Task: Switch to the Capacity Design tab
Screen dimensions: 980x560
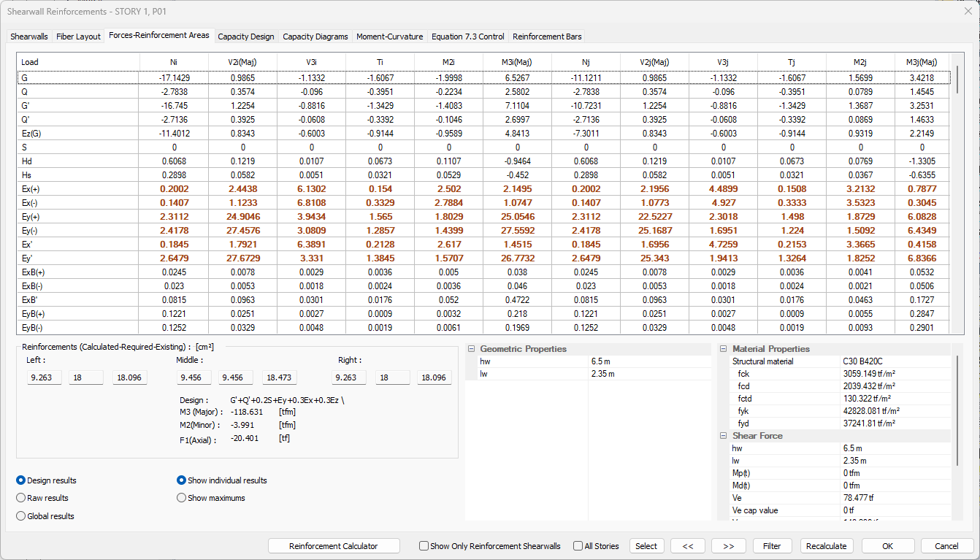Action: (246, 37)
